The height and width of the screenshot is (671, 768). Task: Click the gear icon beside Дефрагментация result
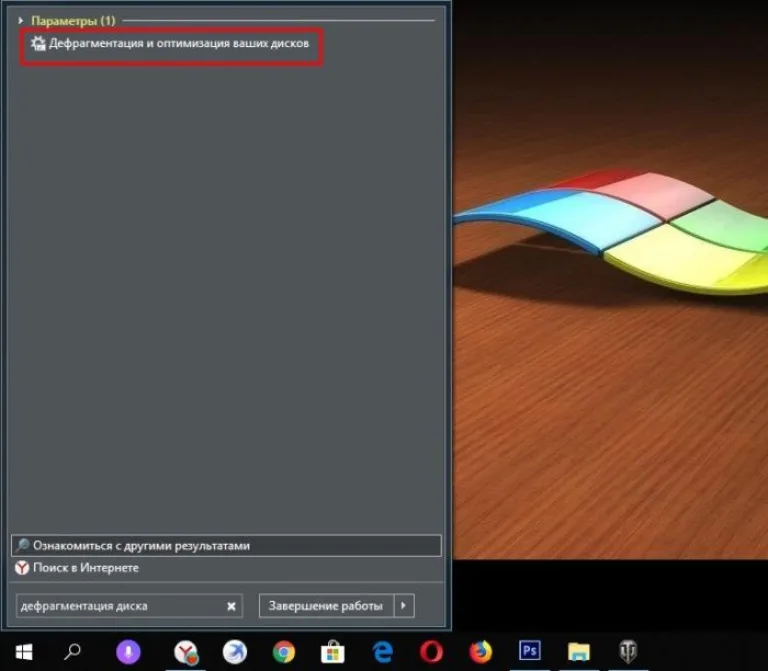[38, 44]
